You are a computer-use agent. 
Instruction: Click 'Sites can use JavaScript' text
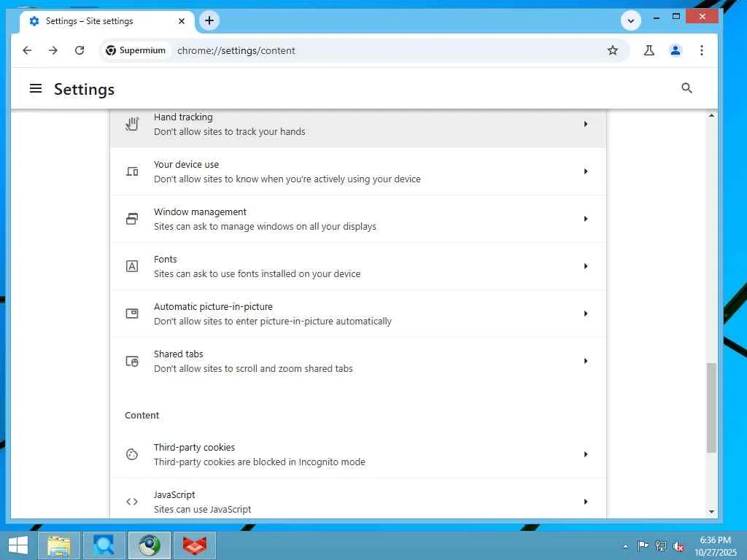202,509
